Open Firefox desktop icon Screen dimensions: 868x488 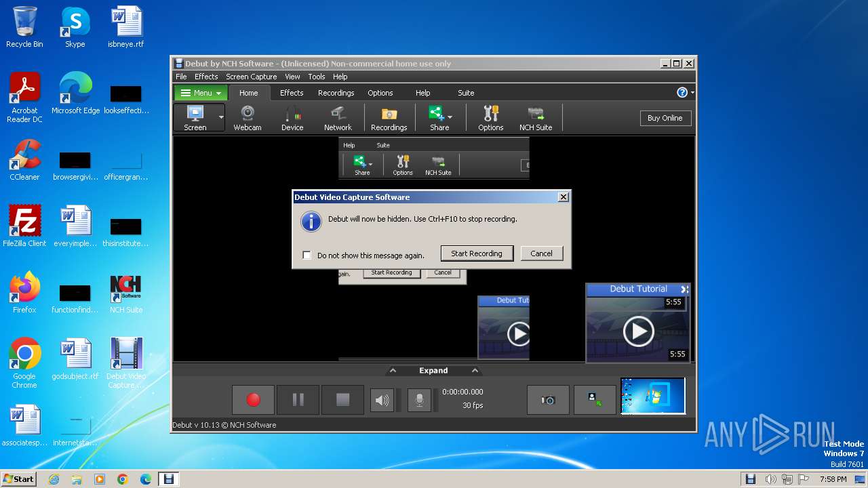pos(24,293)
